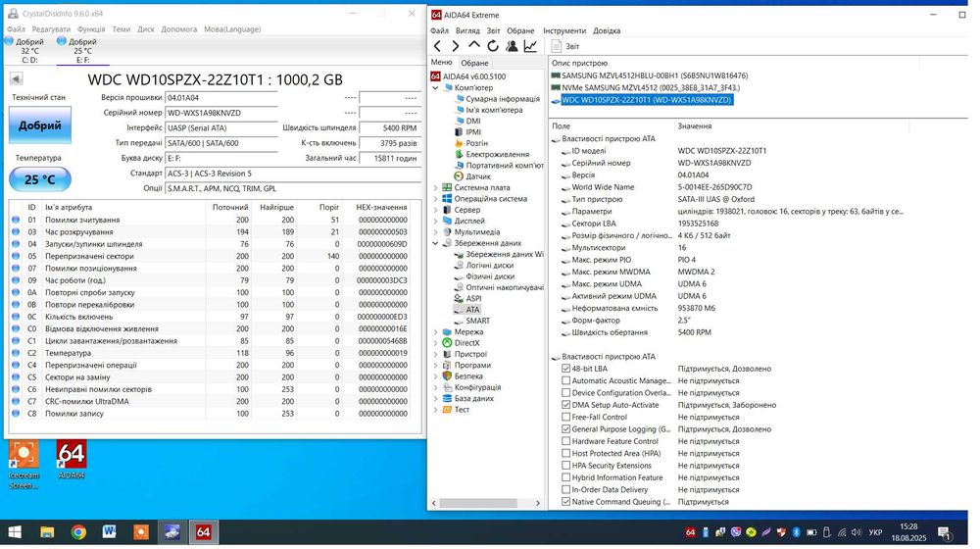Image resolution: width=980 pixels, height=549 pixels.
Task: Click the AIDA64 up-level arrow icon
Action: click(474, 46)
